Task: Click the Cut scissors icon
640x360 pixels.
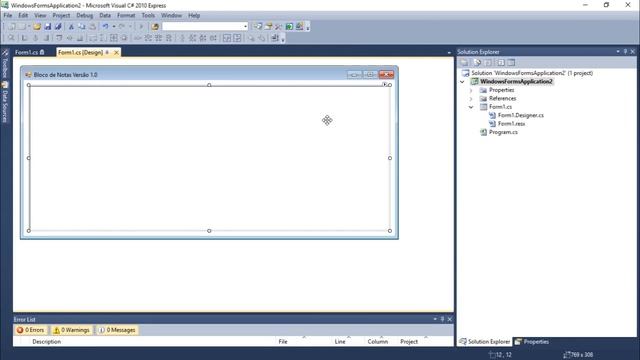Action: click(71, 27)
